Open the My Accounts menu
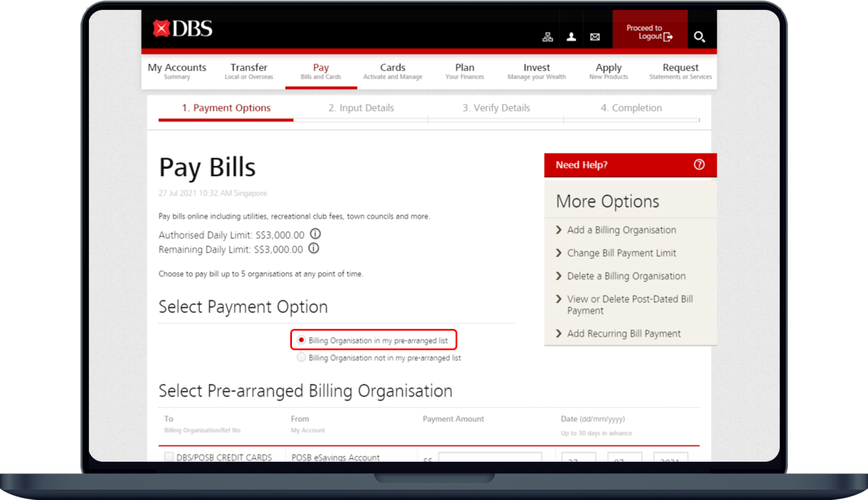 pyautogui.click(x=177, y=71)
